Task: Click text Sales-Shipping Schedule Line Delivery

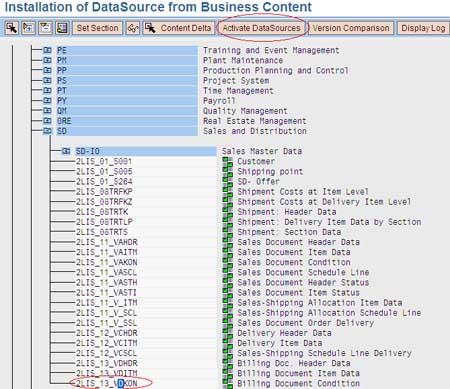Action: [x=324, y=353]
